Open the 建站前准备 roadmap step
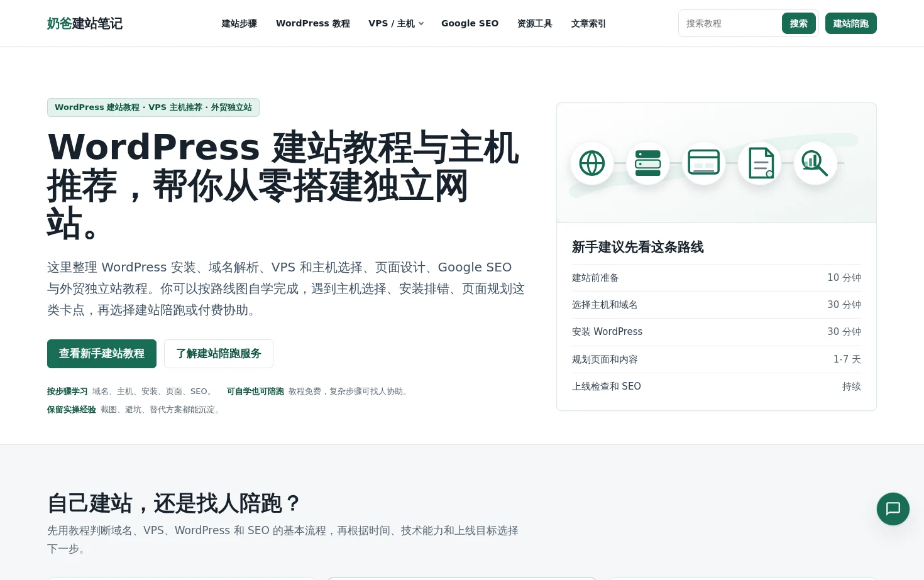 tap(717, 278)
